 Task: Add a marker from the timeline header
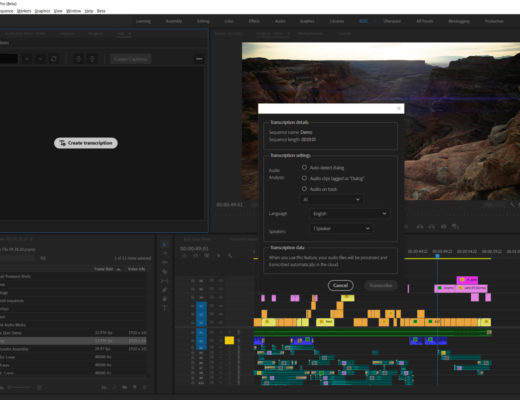[218, 256]
